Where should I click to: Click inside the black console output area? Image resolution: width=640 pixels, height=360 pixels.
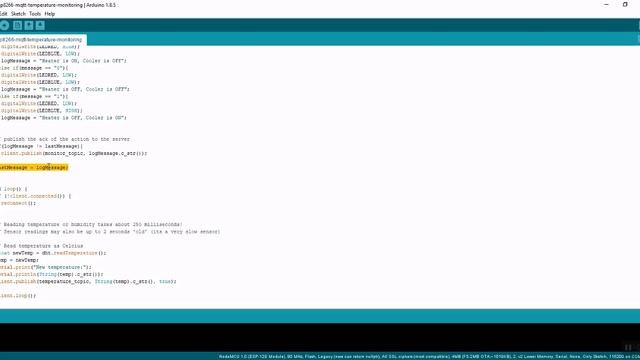(x=320, y=337)
